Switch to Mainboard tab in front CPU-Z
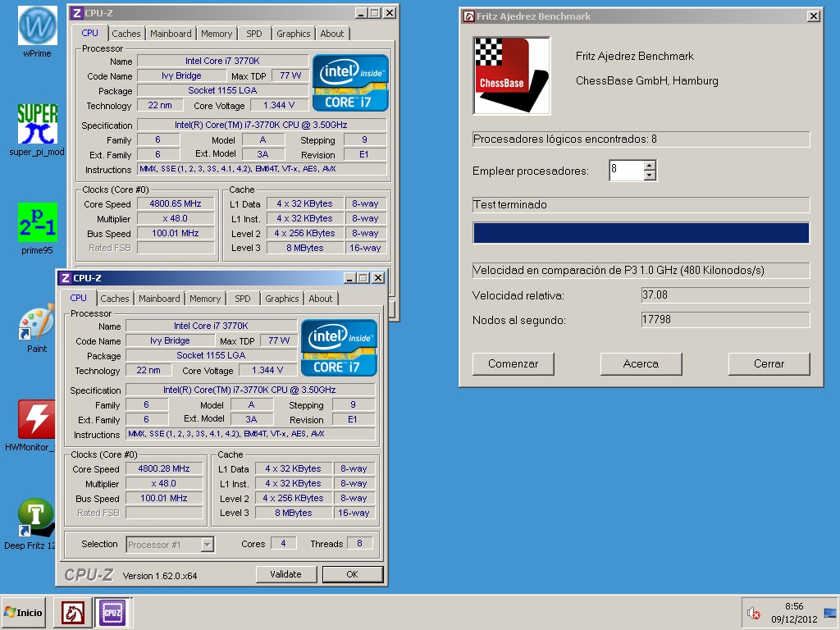Screen dimensions: 840x630 [x=160, y=299]
